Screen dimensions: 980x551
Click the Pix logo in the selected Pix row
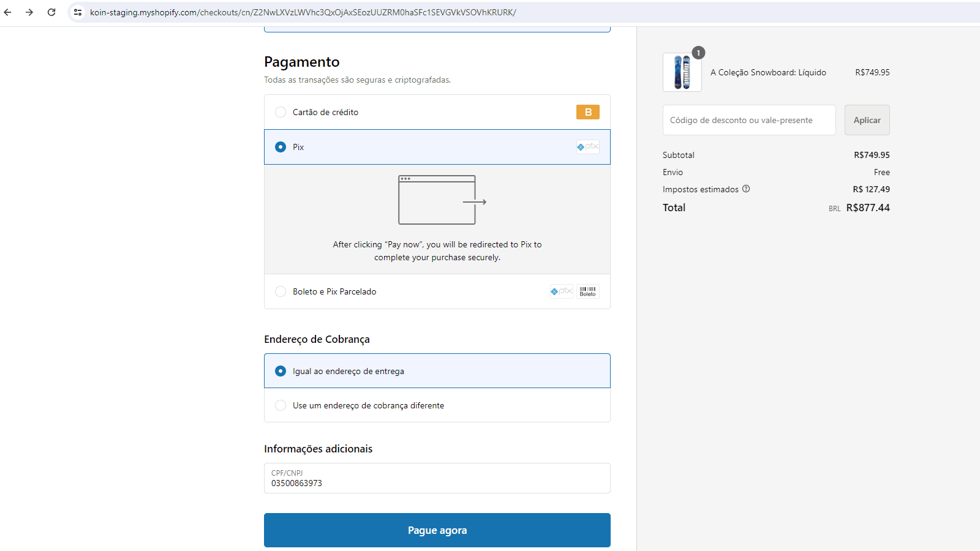(x=587, y=147)
